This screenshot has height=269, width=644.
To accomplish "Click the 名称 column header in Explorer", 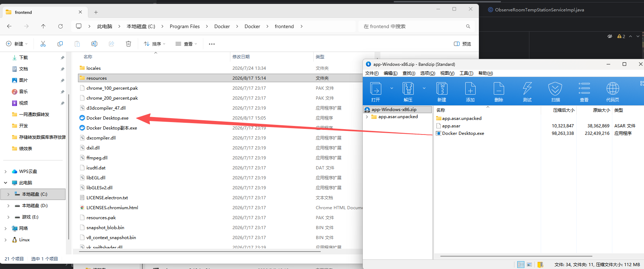I will [x=88, y=57].
